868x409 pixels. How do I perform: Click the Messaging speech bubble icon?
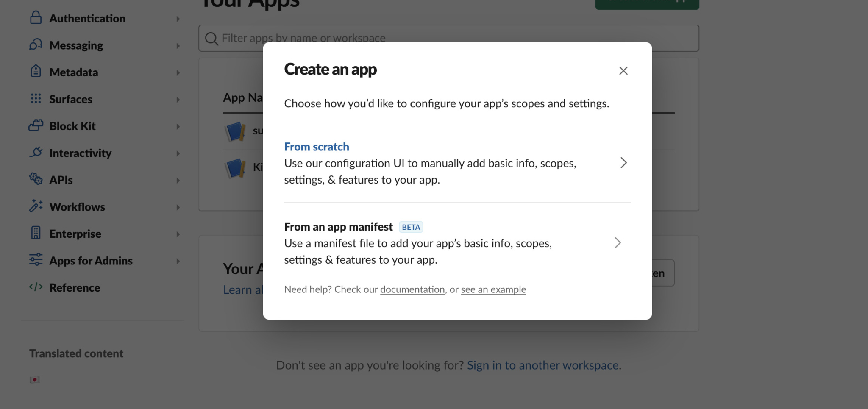(36, 45)
